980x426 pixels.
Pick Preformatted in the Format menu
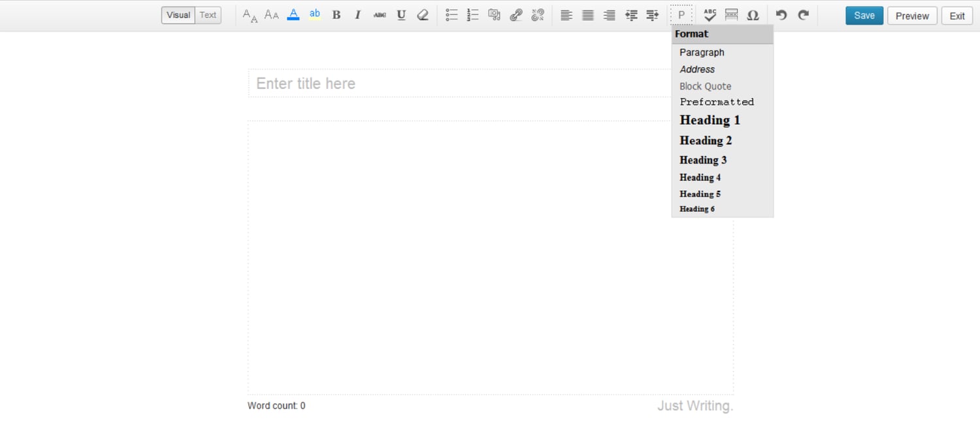tap(716, 102)
